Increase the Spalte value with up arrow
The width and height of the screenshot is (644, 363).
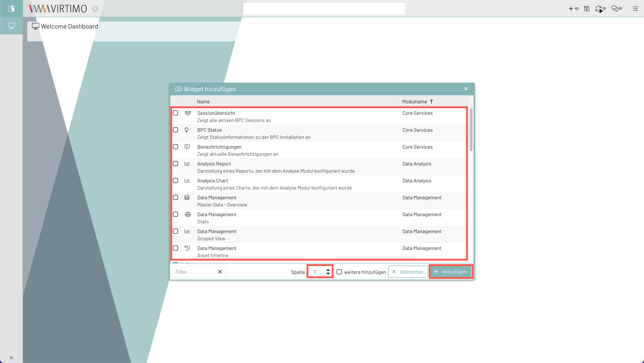[328, 270]
